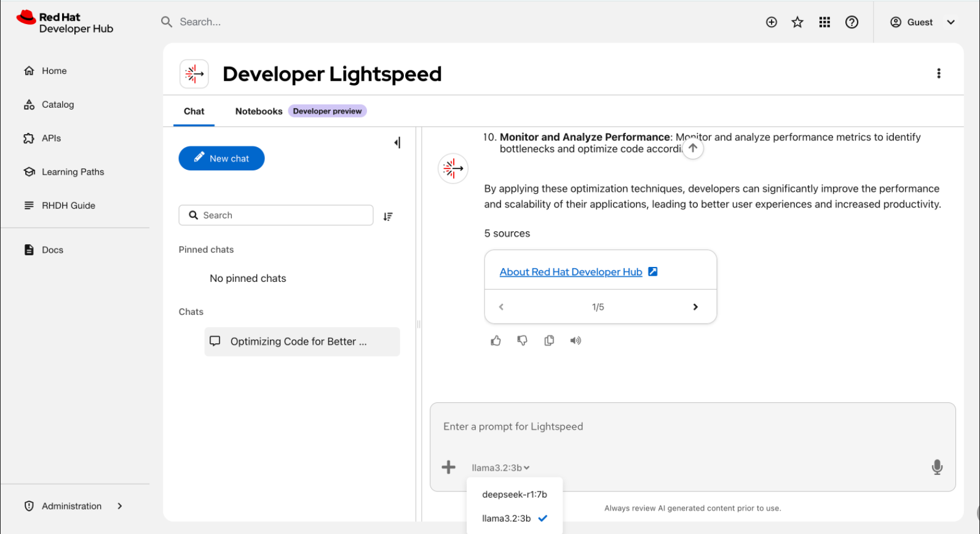Start voice input with microphone
The width and height of the screenshot is (980, 534).
pyautogui.click(x=937, y=467)
